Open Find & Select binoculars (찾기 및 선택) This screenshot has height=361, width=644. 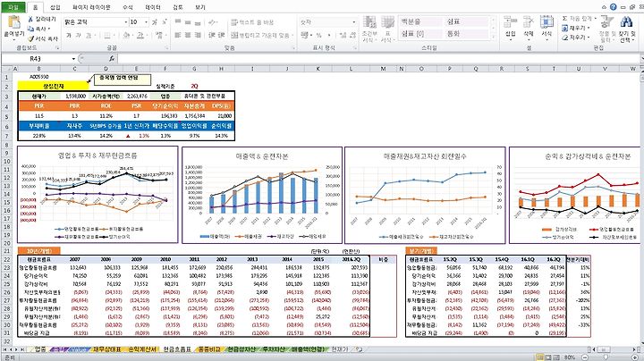click(x=626, y=29)
